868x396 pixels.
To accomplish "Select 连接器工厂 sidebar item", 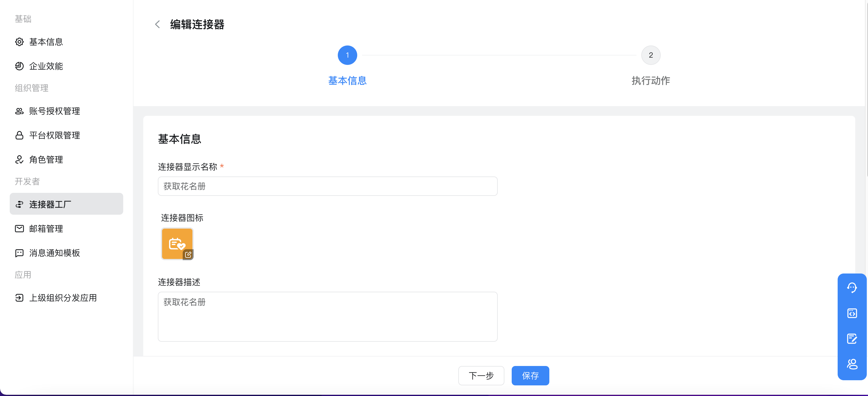I will (66, 204).
